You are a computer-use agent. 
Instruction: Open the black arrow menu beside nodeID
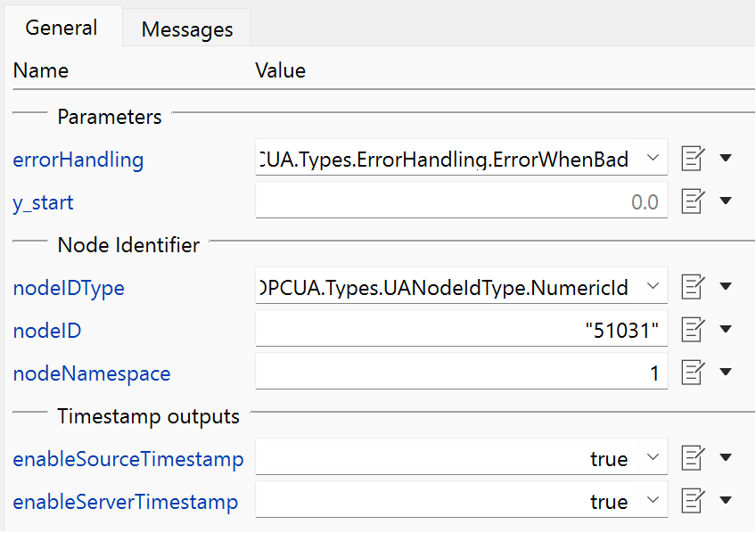coord(726,329)
